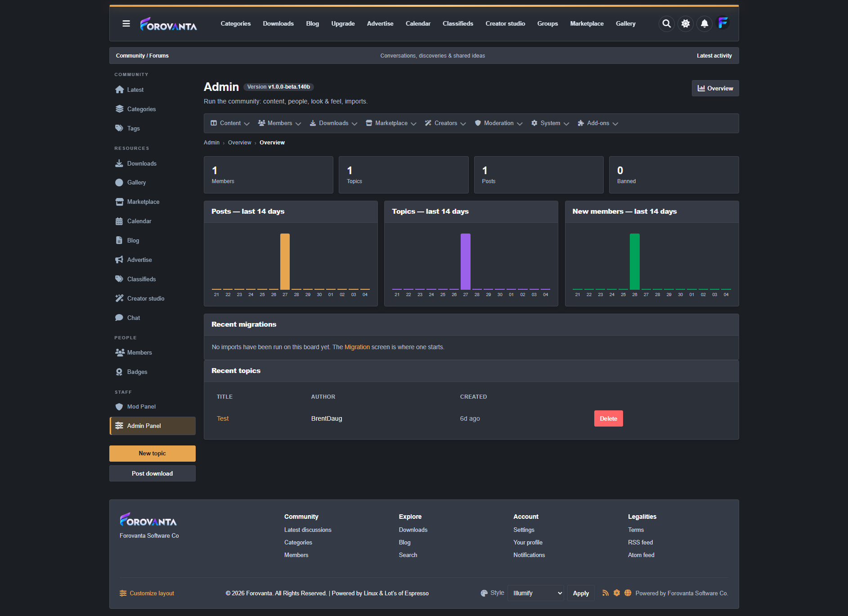This screenshot has height=616, width=848.
Task: Open the Illumify style select box
Action: pyautogui.click(x=536, y=593)
